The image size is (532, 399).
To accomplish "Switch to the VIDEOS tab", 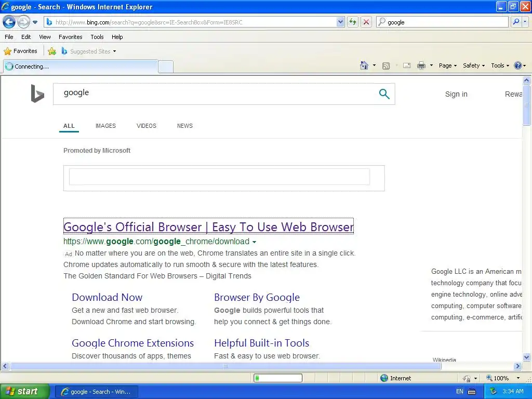I will [146, 126].
